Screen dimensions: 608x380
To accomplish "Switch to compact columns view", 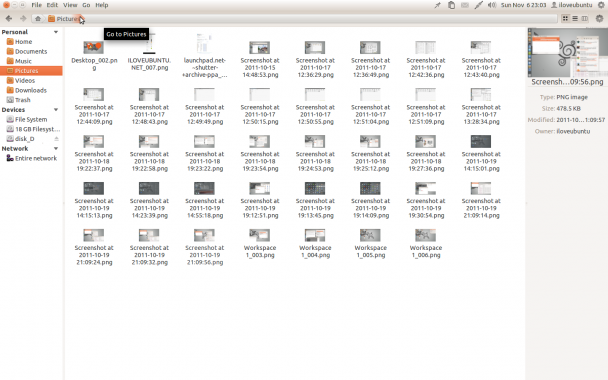I will 585,18.
